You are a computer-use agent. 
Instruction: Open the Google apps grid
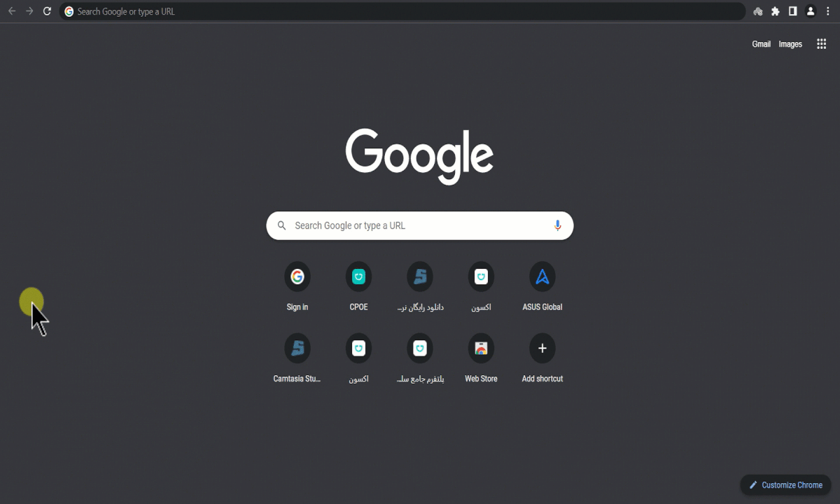pyautogui.click(x=822, y=44)
